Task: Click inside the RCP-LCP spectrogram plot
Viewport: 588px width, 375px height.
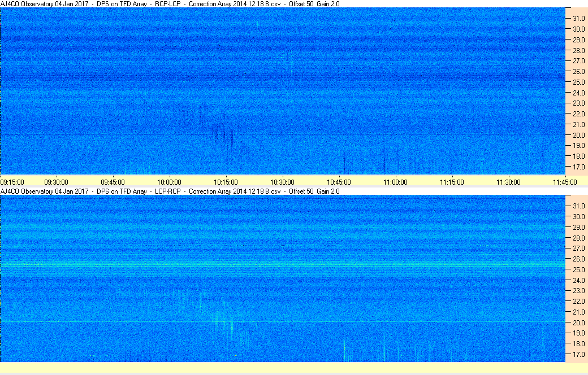Action: (283, 91)
